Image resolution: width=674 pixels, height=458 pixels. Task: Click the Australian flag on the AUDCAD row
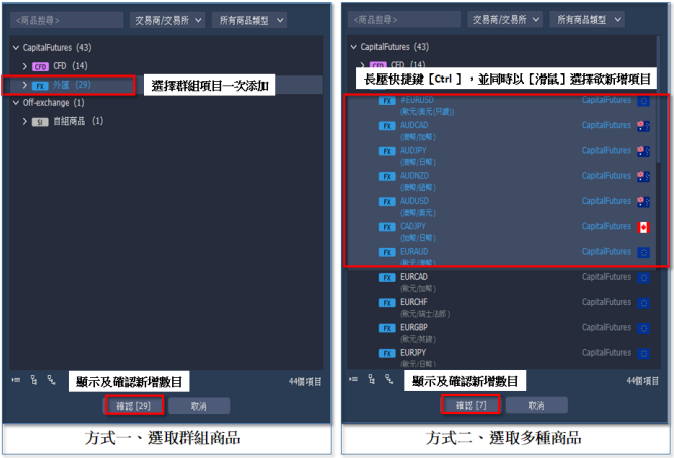click(x=643, y=125)
